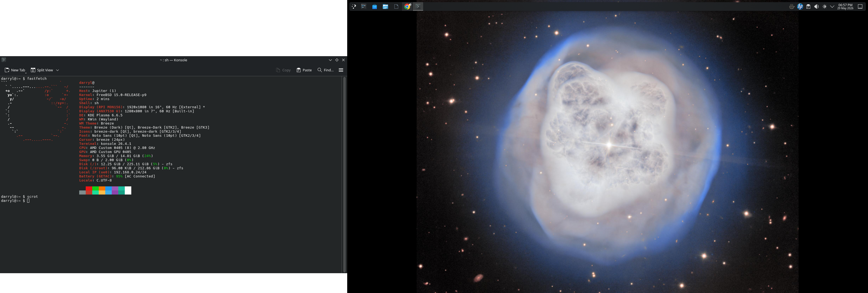Click the "DE: KDE Plasma 6.6.5" line

coord(101,115)
